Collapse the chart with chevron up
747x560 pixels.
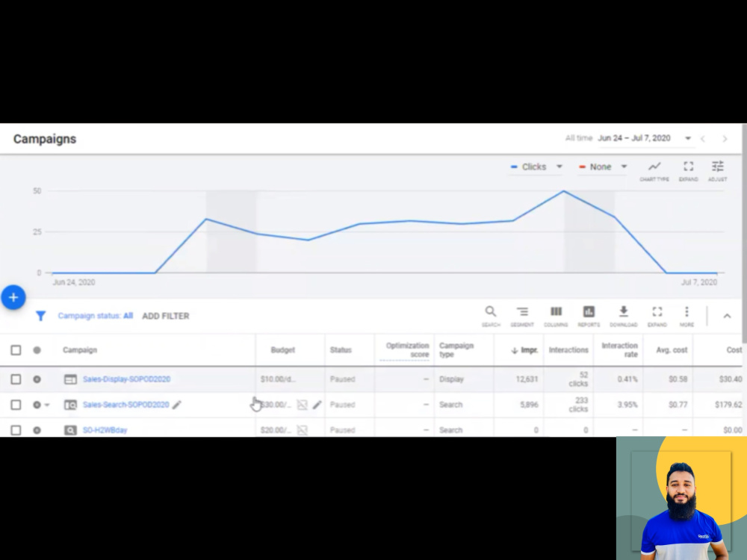click(727, 316)
